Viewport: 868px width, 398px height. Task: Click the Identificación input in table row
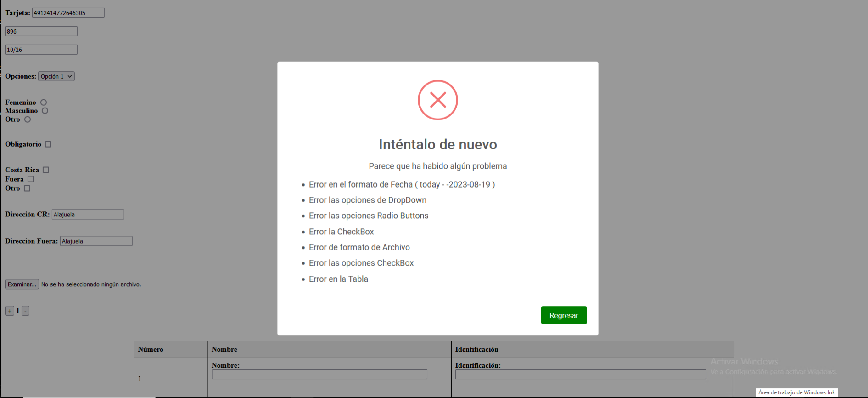[581, 375]
